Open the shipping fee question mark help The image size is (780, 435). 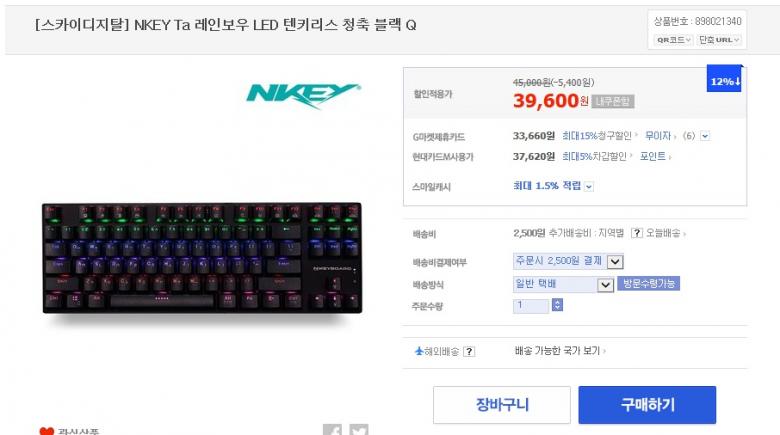click(637, 233)
